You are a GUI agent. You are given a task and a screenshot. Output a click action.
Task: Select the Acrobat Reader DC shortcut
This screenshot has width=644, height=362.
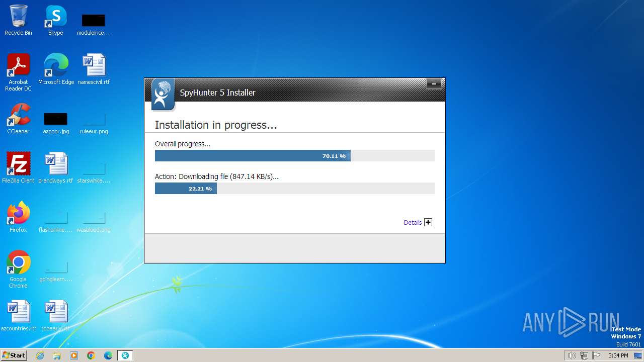pos(18,72)
